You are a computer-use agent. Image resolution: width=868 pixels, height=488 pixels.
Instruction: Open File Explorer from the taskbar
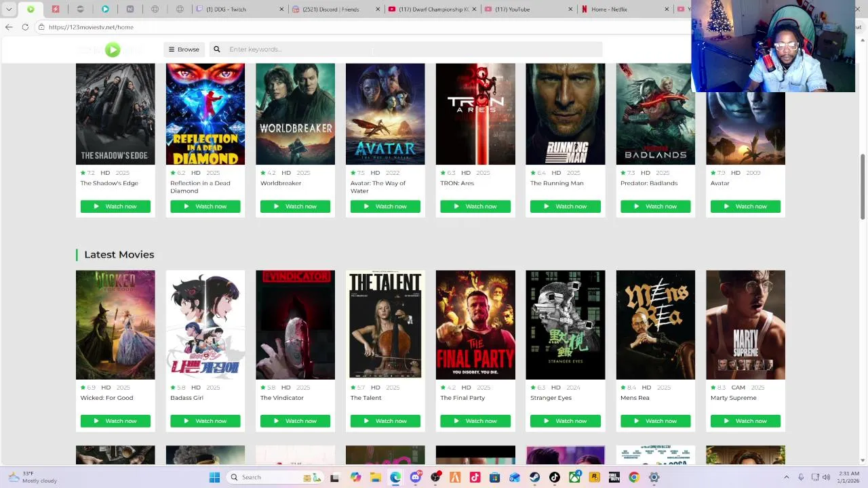[x=376, y=477]
